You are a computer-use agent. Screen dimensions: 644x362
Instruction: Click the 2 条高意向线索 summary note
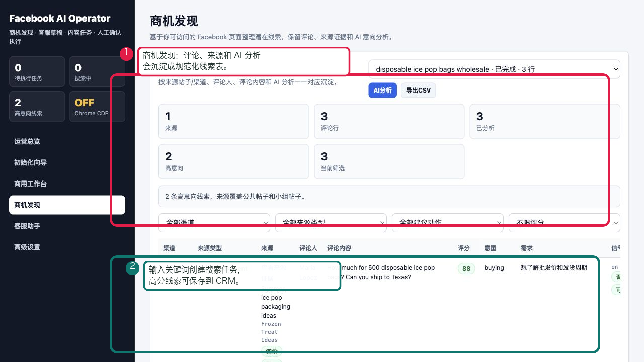point(389,196)
